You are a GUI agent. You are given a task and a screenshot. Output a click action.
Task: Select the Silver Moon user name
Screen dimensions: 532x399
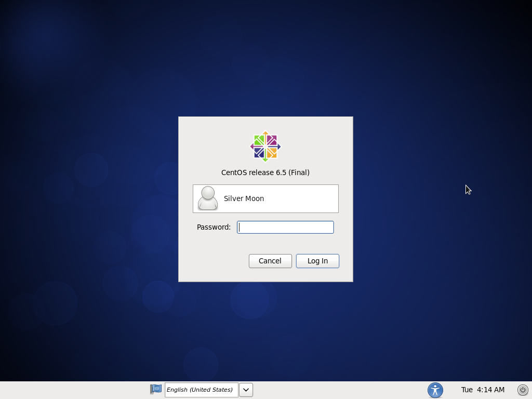point(244,198)
